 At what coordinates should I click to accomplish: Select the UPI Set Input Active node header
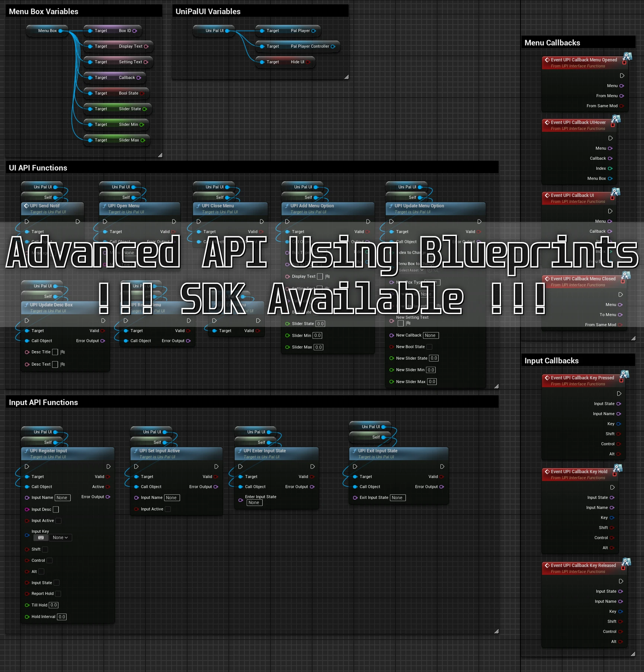pyautogui.click(x=176, y=453)
